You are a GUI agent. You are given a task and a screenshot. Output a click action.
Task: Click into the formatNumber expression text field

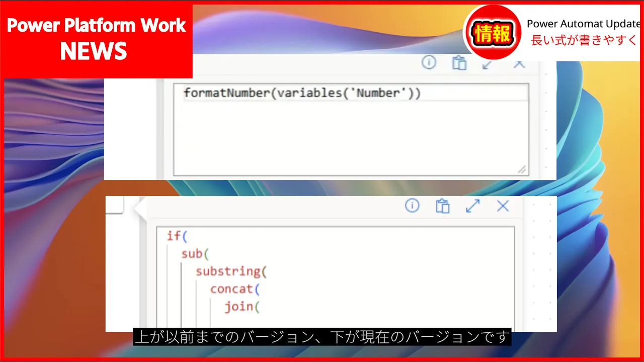point(351,130)
